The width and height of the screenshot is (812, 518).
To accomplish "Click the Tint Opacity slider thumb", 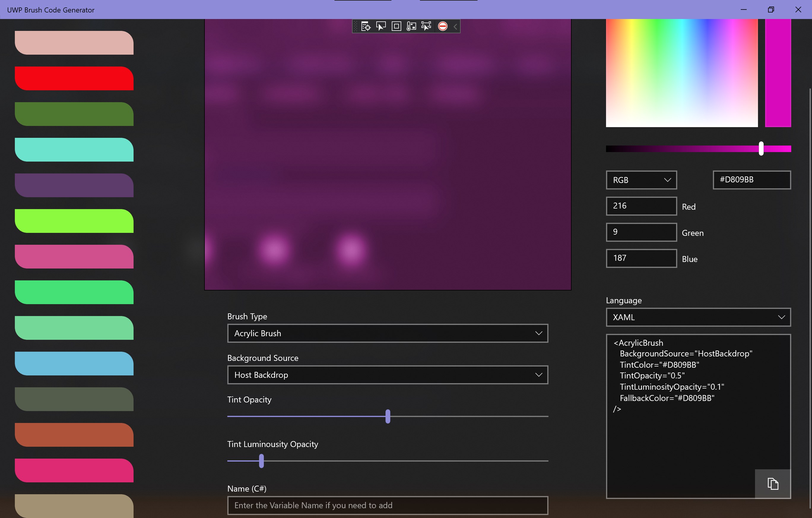I will pyautogui.click(x=388, y=416).
